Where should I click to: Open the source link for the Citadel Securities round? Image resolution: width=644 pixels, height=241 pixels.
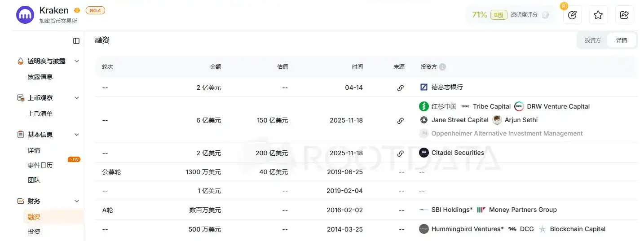pyautogui.click(x=400, y=153)
